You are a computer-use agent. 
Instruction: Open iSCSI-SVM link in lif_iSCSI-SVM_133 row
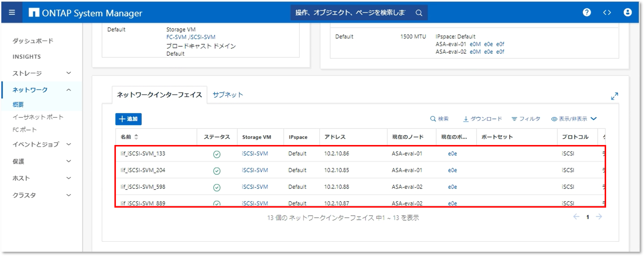(255, 154)
